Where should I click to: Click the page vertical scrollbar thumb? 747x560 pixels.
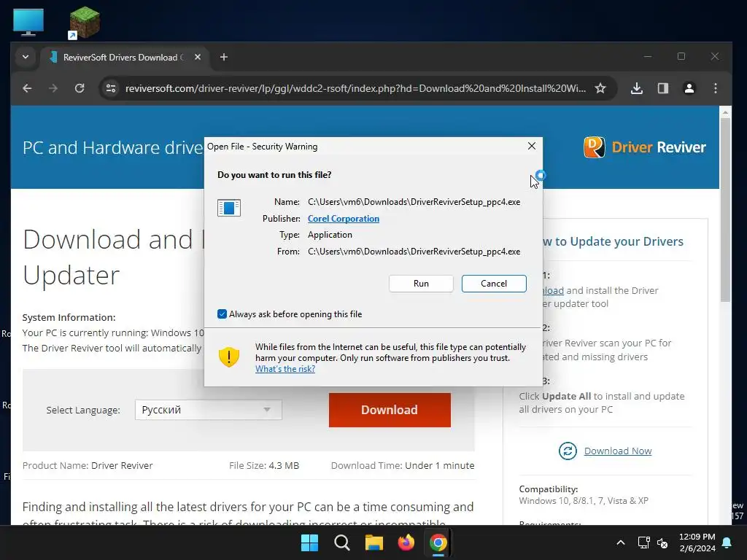pyautogui.click(x=725, y=209)
